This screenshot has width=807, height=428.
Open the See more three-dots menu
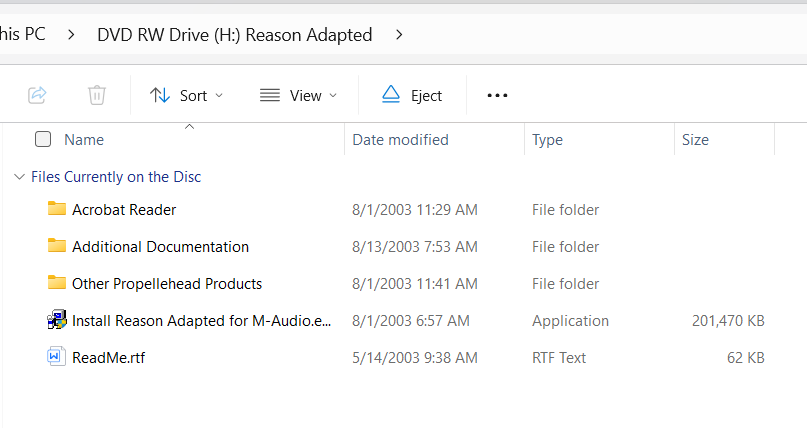pyautogui.click(x=497, y=96)
